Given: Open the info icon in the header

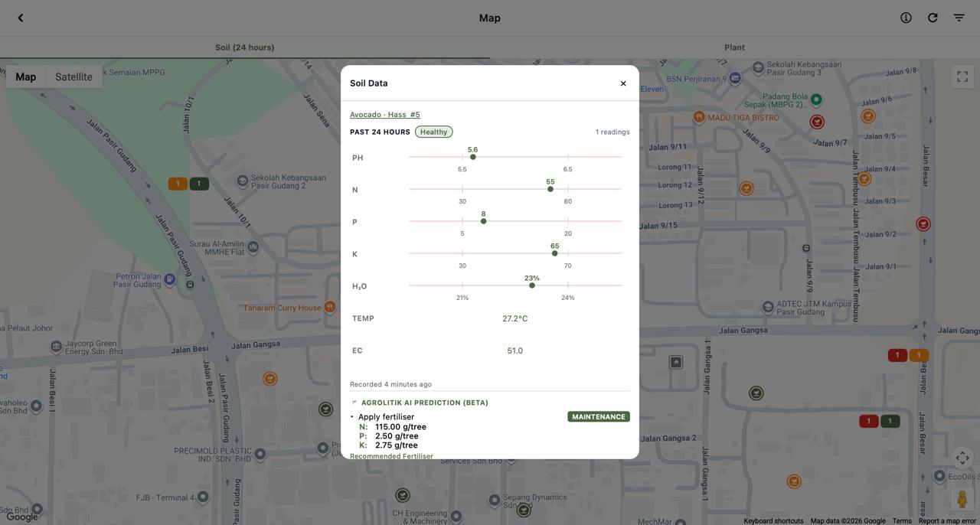Looking at the screenshot, I should 906,18.
